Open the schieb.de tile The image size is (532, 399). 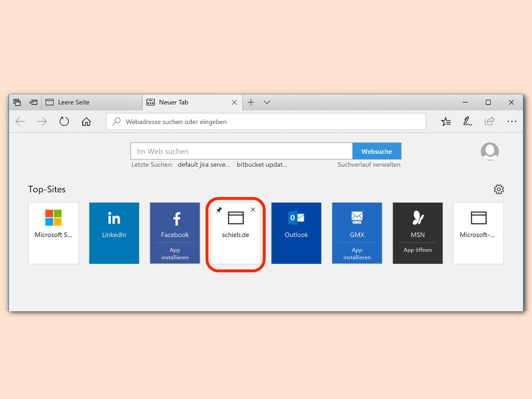point(236,233)
